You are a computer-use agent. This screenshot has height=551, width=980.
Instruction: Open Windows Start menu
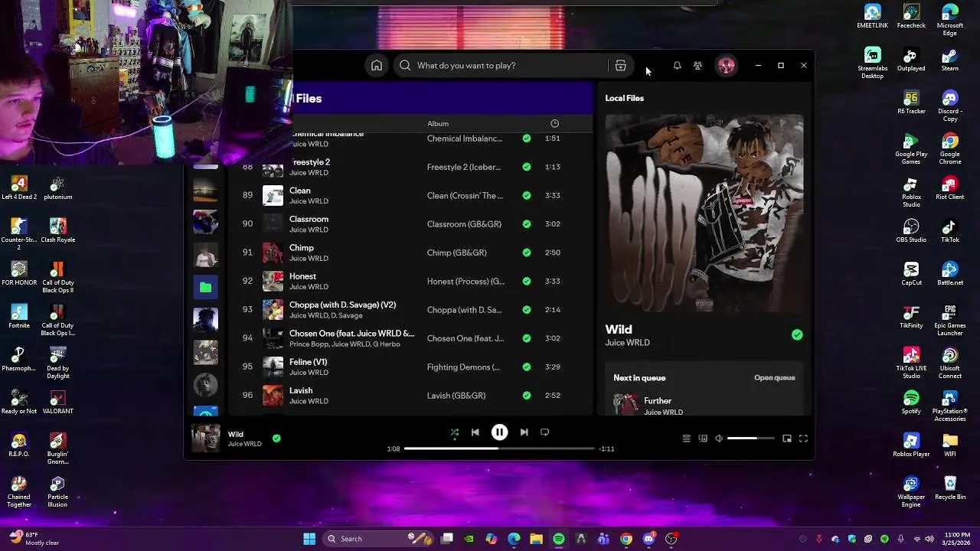[x=309, y=539]
